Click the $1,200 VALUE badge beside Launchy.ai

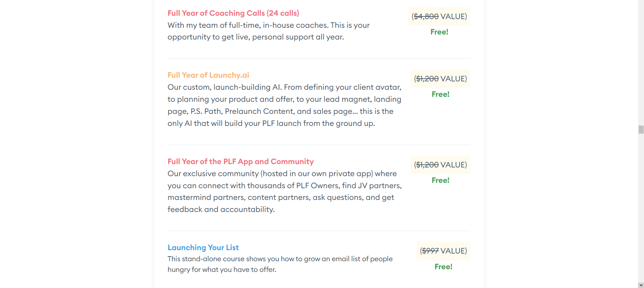tap(440, 79)
